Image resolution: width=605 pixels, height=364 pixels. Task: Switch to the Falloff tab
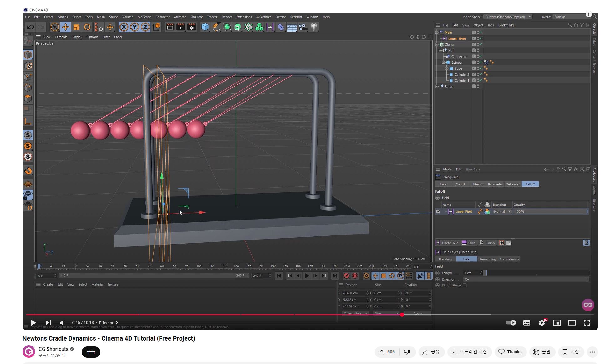click(530, 185)
